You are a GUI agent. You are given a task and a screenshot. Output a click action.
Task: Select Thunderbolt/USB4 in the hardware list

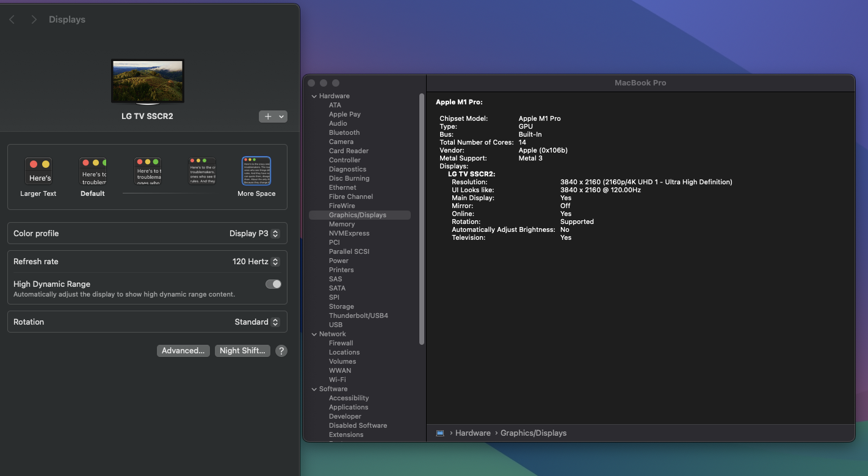coord(358,316)
